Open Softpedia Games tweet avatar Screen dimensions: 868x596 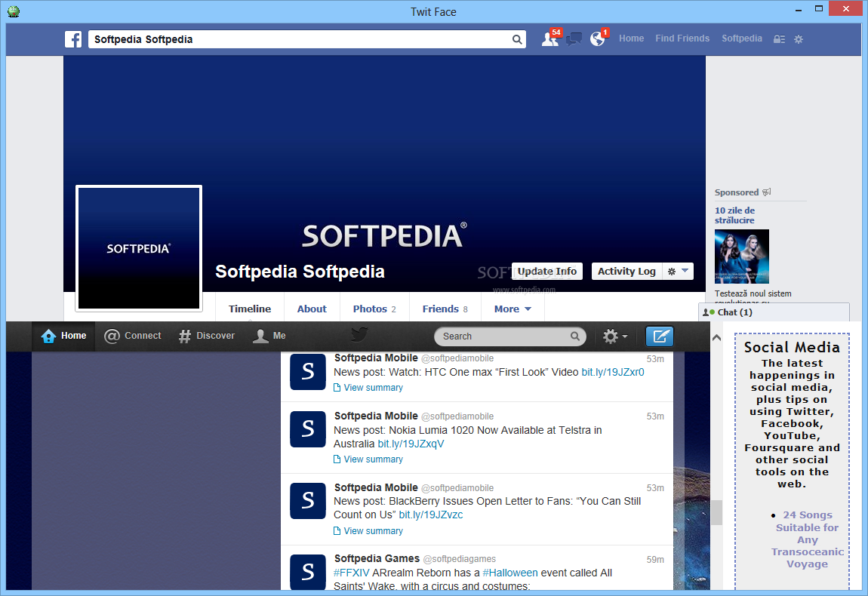pyautogui.click(x=308, y=572)
